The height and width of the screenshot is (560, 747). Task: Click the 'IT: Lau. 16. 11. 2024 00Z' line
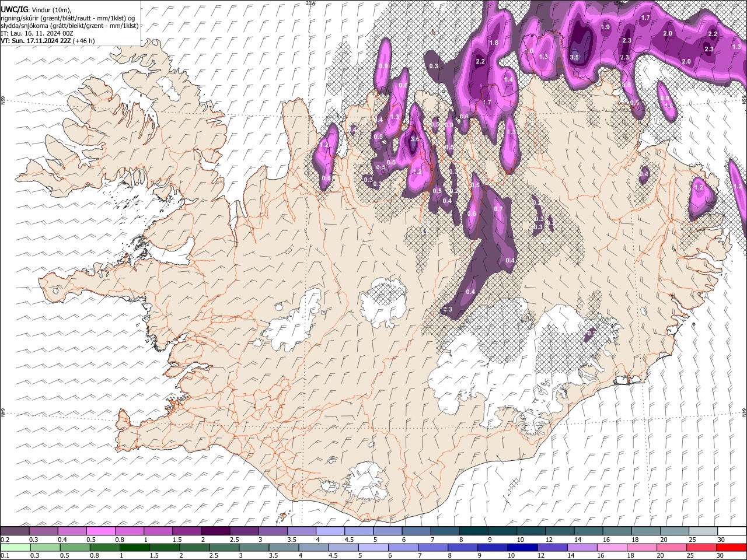(37, 33)
